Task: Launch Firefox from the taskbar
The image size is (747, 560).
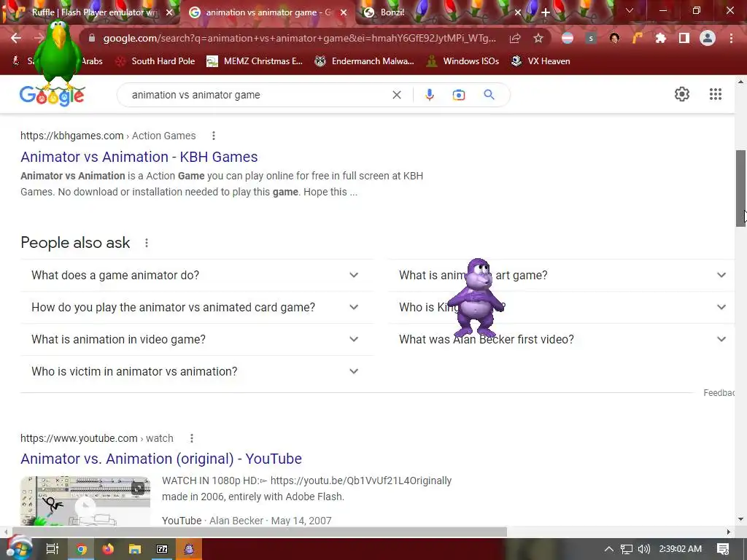Action: tap(108, 549)
